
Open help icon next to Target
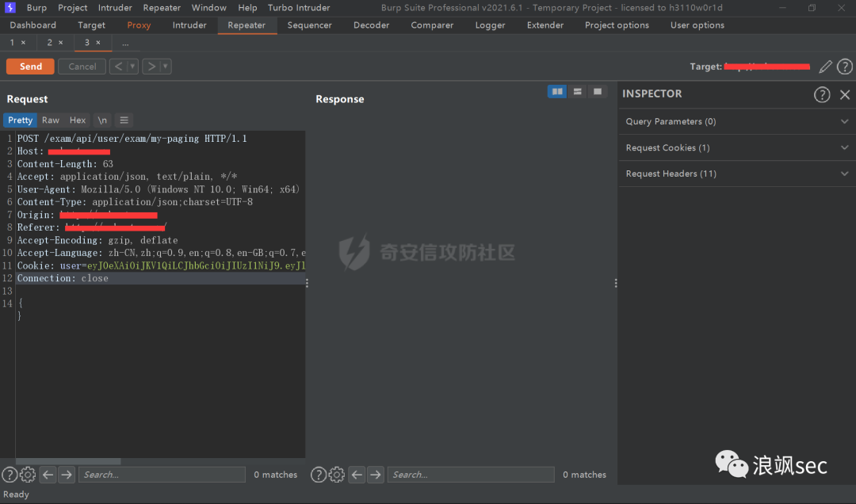pyautogui.click(x=845, y=67)
